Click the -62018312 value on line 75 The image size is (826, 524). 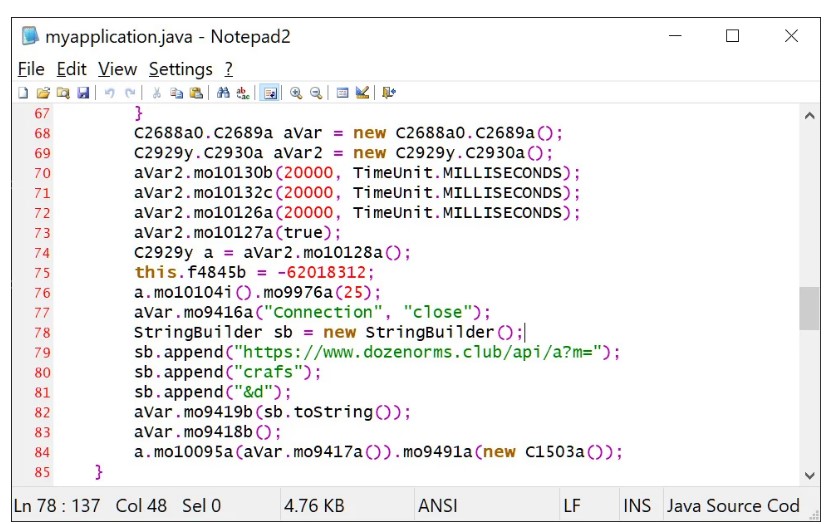point(321,272)
